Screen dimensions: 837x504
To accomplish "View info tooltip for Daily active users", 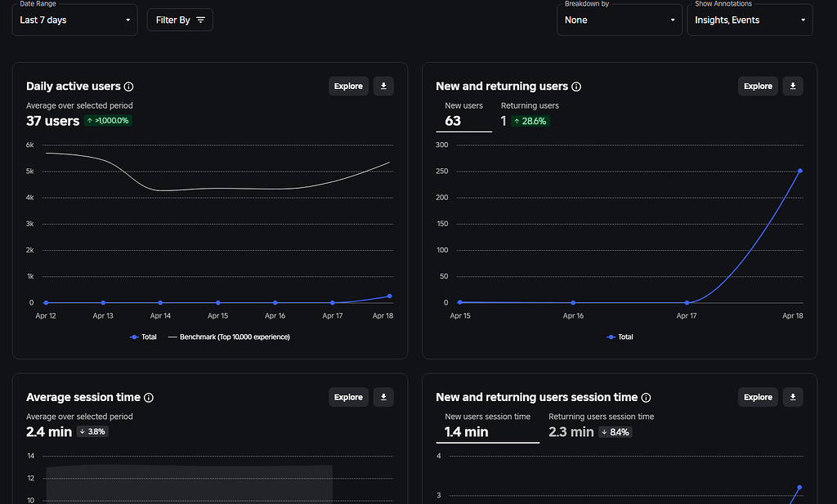I will (x=130, y=86).
